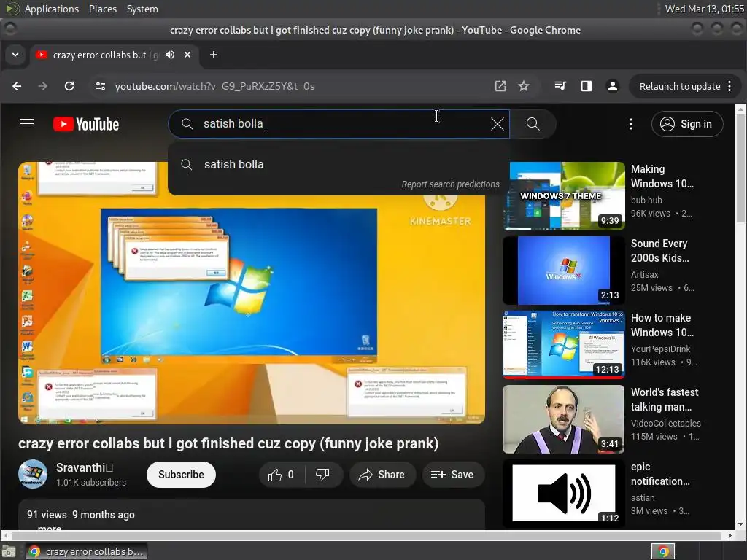Like the video with thumbs up
This screenshot has width=747, height=560.
coord(282,475)
